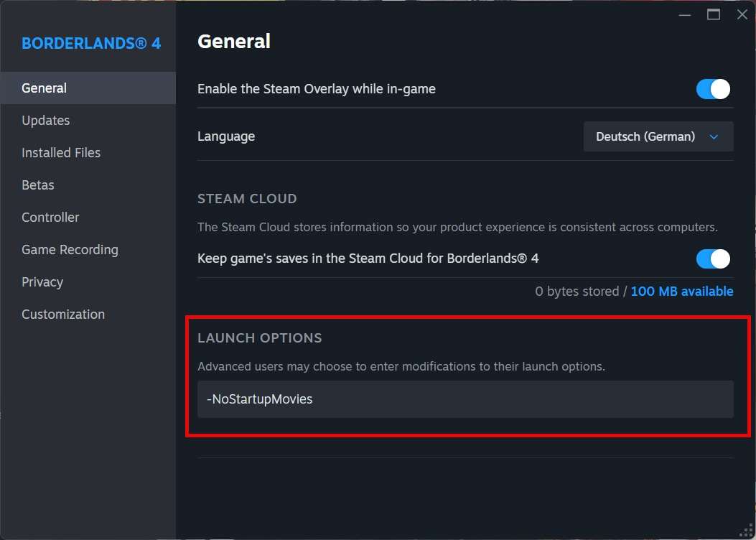The width and height of the screenshot is (756, 540).
Task: Click the launch options text field
Action: (x=465, y=399)
